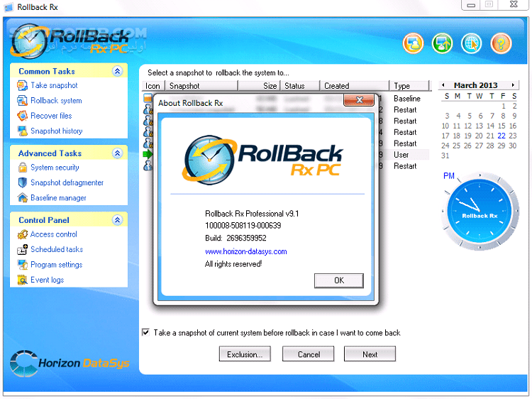
Task: Open the Access control settings
Action: (54, 234)
